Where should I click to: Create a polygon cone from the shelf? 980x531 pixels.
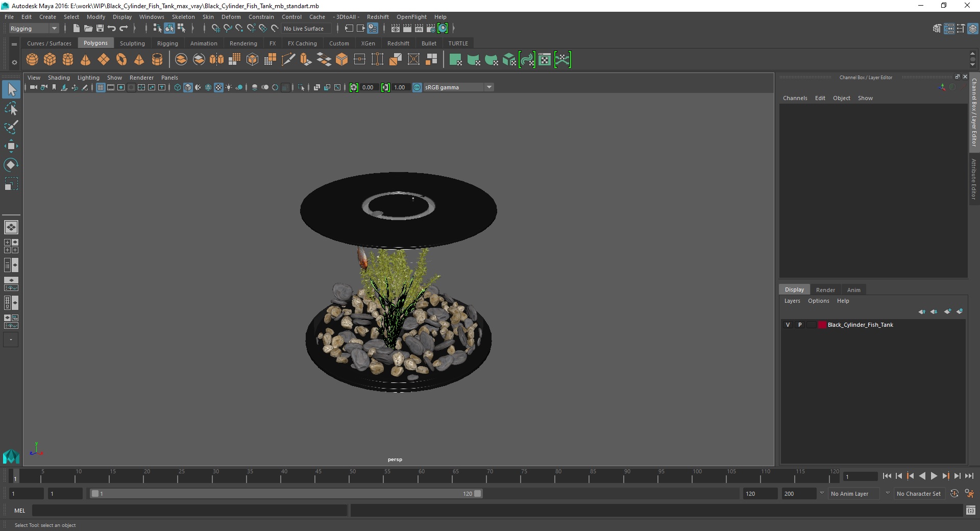click(86, 60)
